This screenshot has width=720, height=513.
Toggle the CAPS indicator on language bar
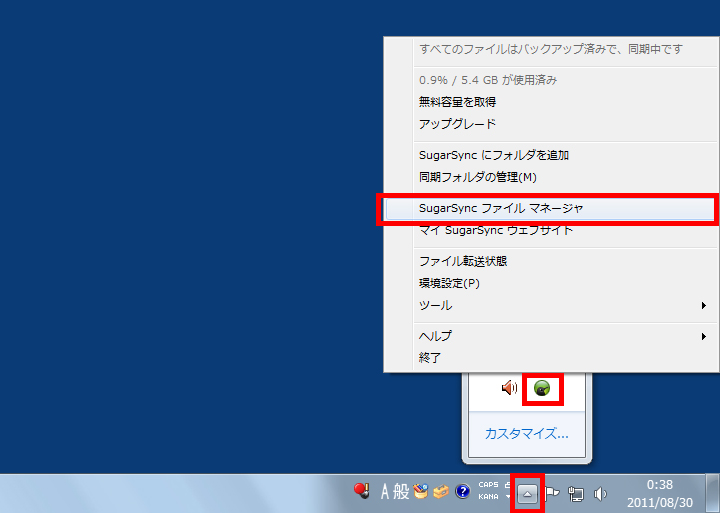coord(488,485)
